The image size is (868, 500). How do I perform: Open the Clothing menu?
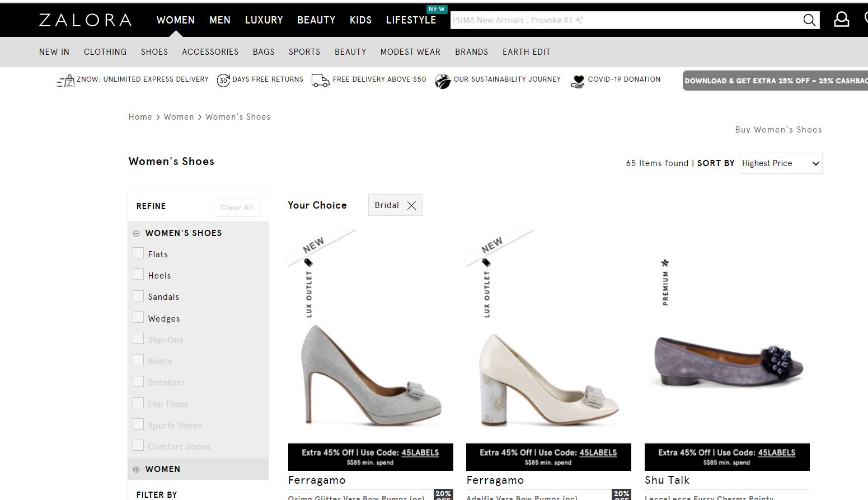pyautogui.click(x=105, y=52)
